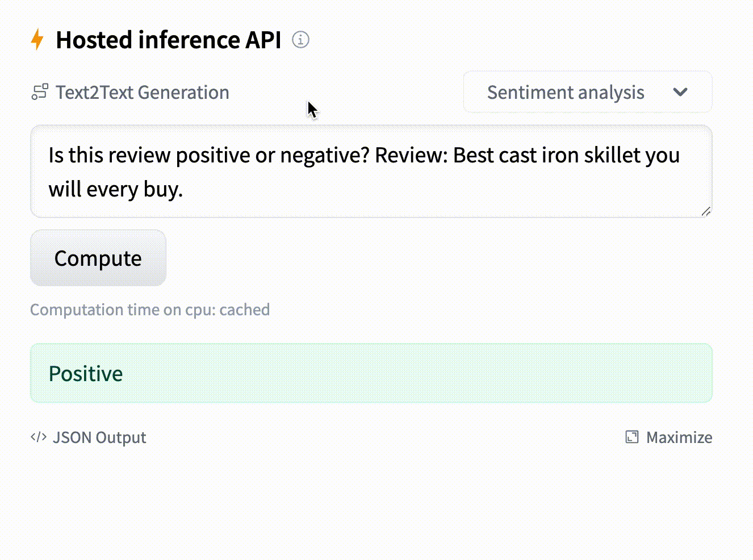Click the Text2Text Generation label
Screen dimensions: 753x560
click(x=143, y=92)
